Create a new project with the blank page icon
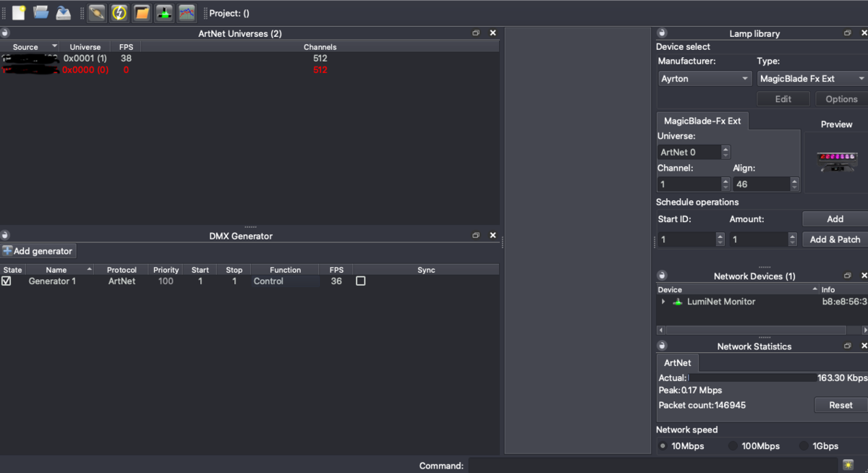Image resolution: width=868 pixels, height=473 pixels. point(19,12)
